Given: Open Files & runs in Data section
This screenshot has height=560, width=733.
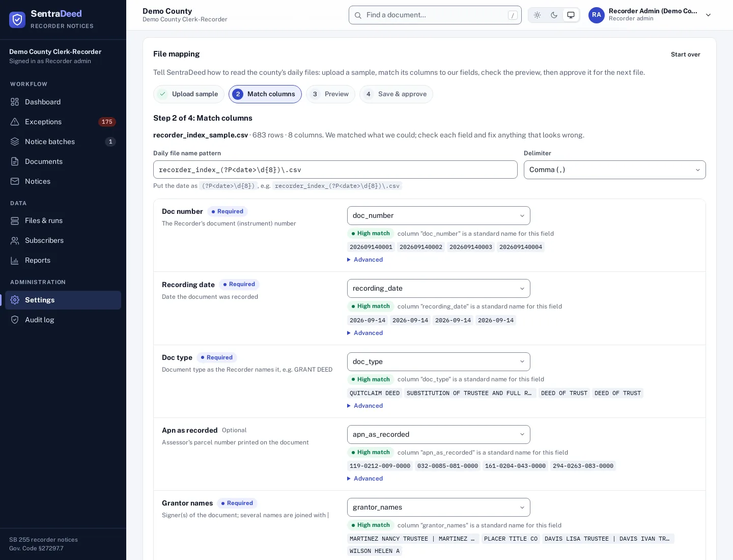Looking at the screenshot, I should (x=63, y=220).
